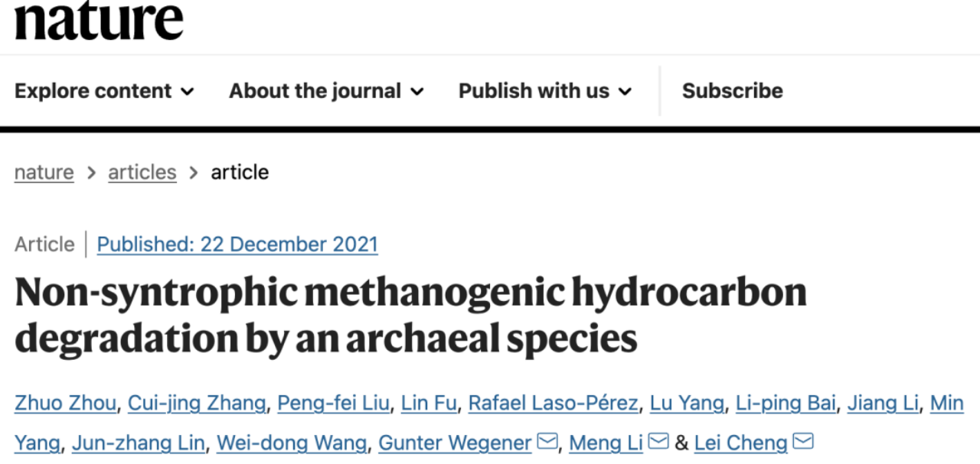This screenshot has width=980, height=464.
Task: Select author Cui-jing Zhang
Action: [x=197, y=403]
